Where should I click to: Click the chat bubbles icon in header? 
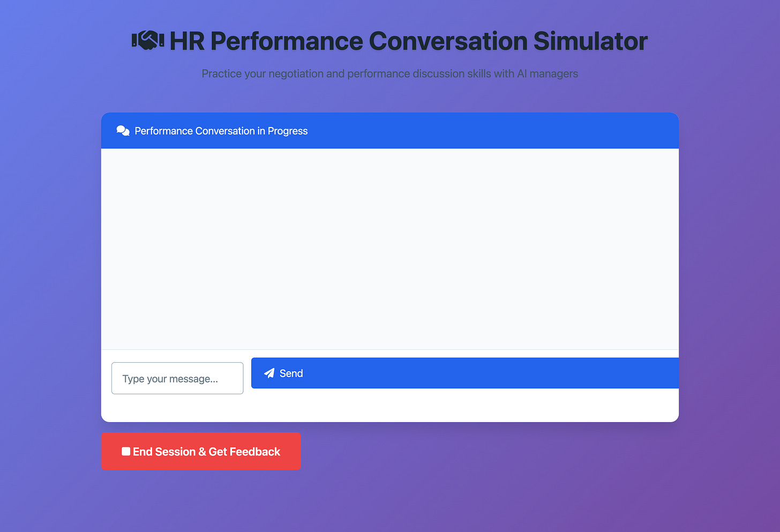(123, 131)
